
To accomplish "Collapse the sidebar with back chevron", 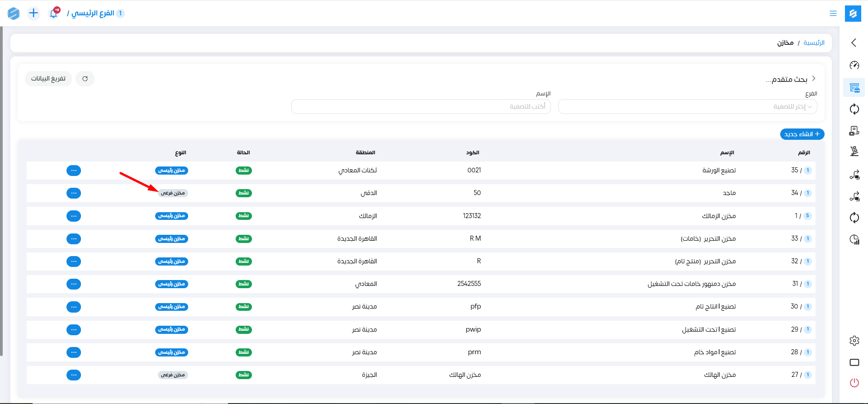I will pos(854,43).
